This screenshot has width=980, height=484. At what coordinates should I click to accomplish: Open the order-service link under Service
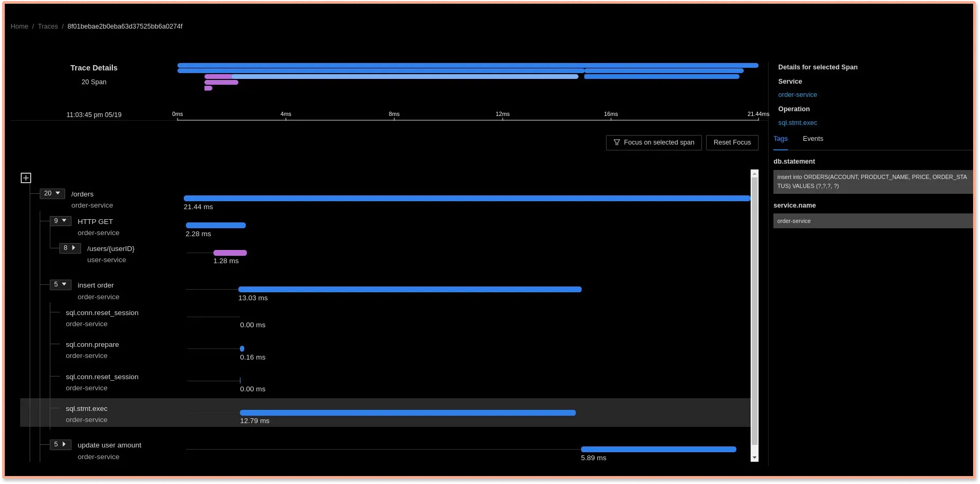797,95
